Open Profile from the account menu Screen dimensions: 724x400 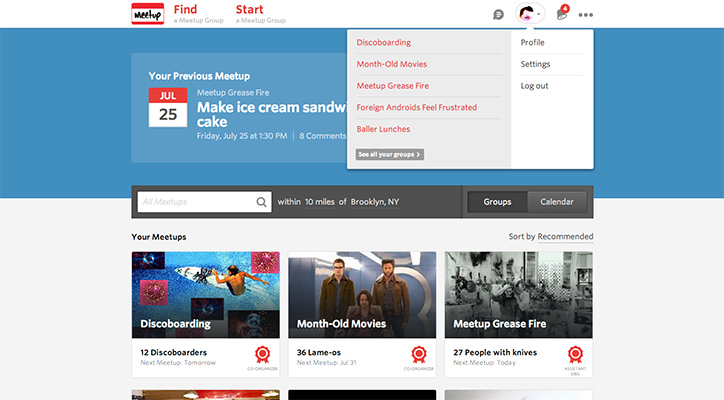pyautogui.click(x=532, y=42)
